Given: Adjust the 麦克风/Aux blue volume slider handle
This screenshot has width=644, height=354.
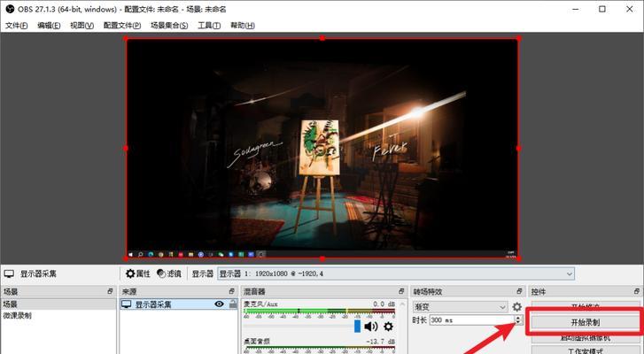Looking at the screenshot, I should click(x=357, y=327).
